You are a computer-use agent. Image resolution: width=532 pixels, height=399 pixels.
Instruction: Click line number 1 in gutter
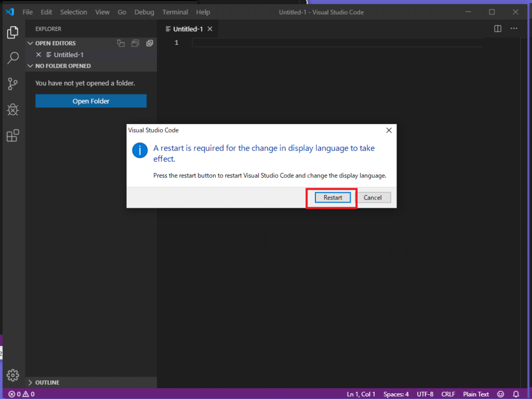tap(177, 43)
